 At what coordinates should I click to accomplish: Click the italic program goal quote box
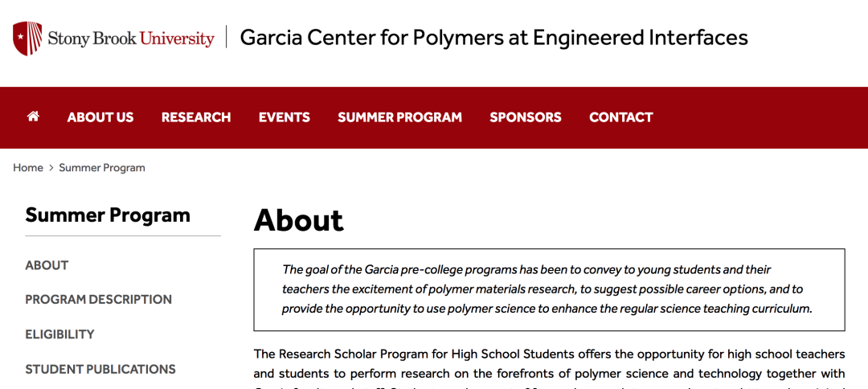(x=549, y=290)
